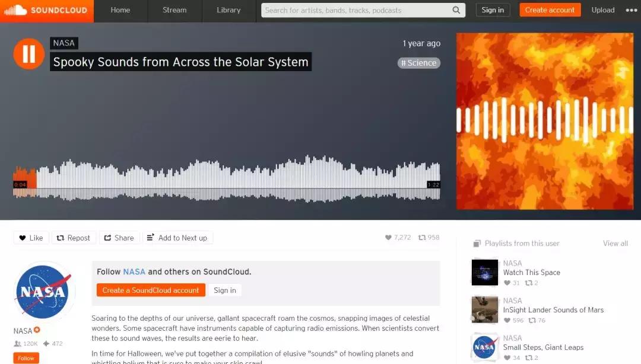
Task: Like this track with the heart button
Action: click(31, 238)
